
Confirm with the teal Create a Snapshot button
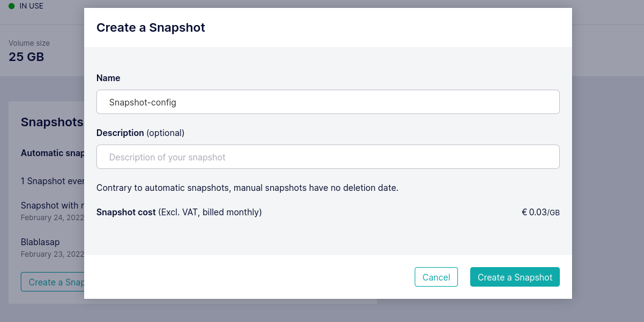point(515,277)
